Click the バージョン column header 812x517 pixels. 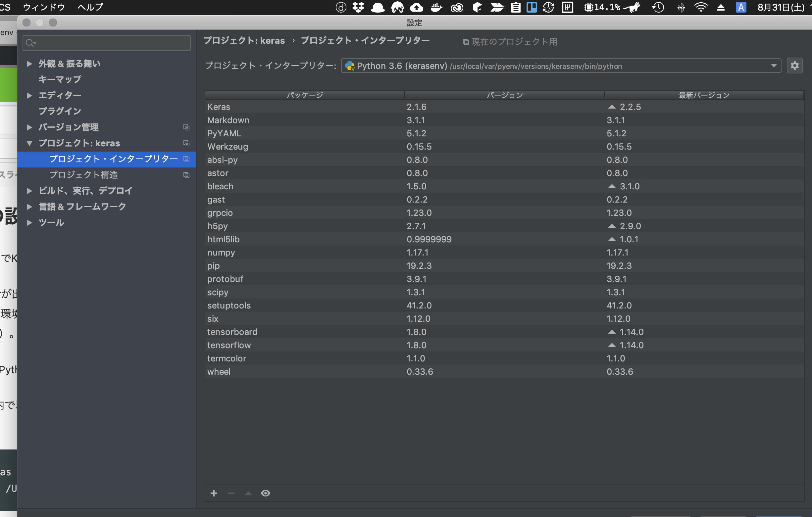click(x=504, y=95)
